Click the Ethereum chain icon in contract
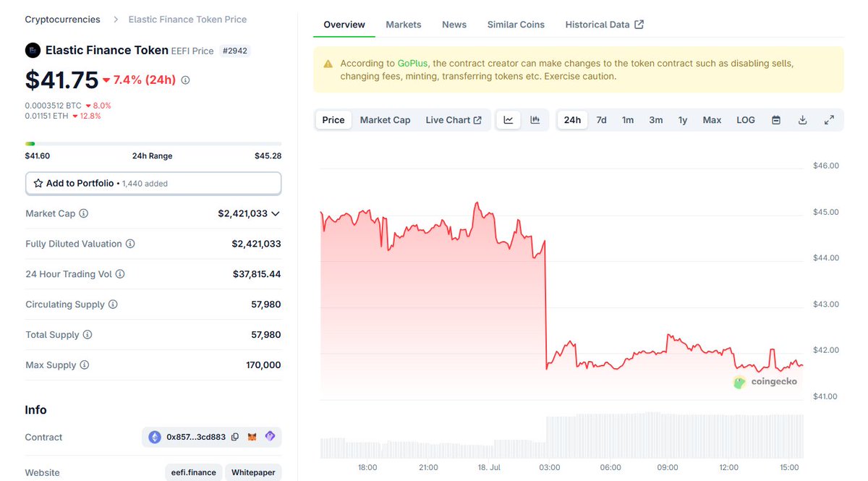Screen dimensions: 868x481 coord(155,437)
